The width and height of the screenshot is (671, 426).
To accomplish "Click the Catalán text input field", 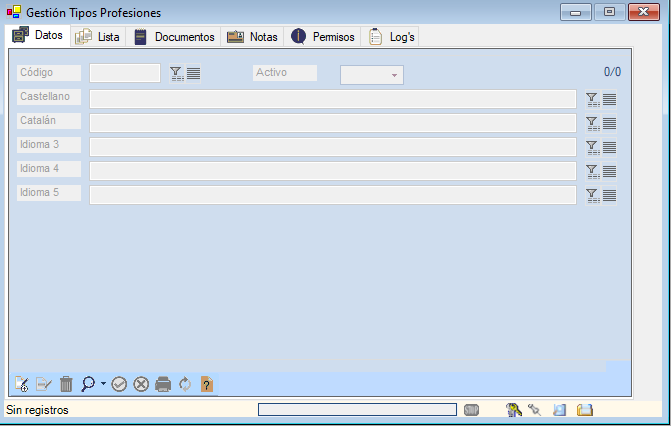I will [x=332, y=123].
